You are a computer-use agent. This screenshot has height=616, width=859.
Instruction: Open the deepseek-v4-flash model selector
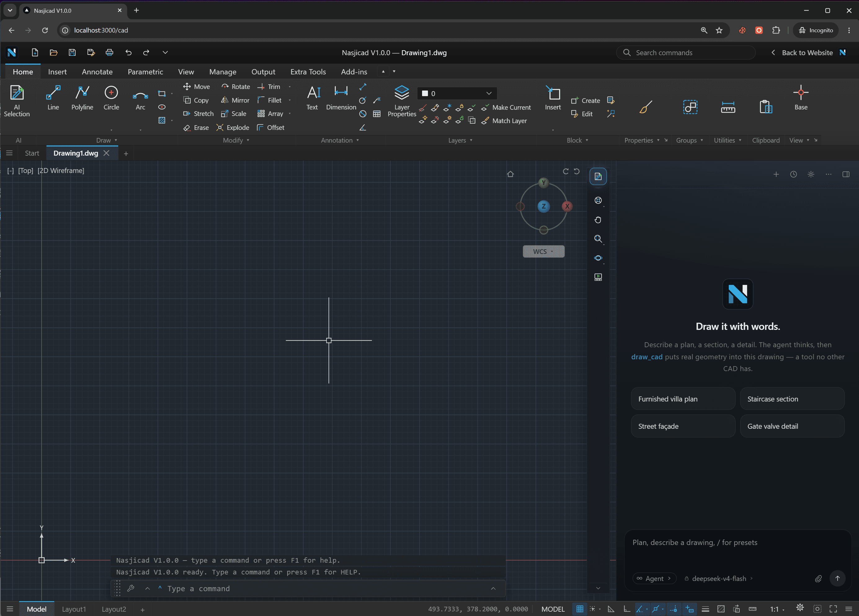tap(719, 578)
